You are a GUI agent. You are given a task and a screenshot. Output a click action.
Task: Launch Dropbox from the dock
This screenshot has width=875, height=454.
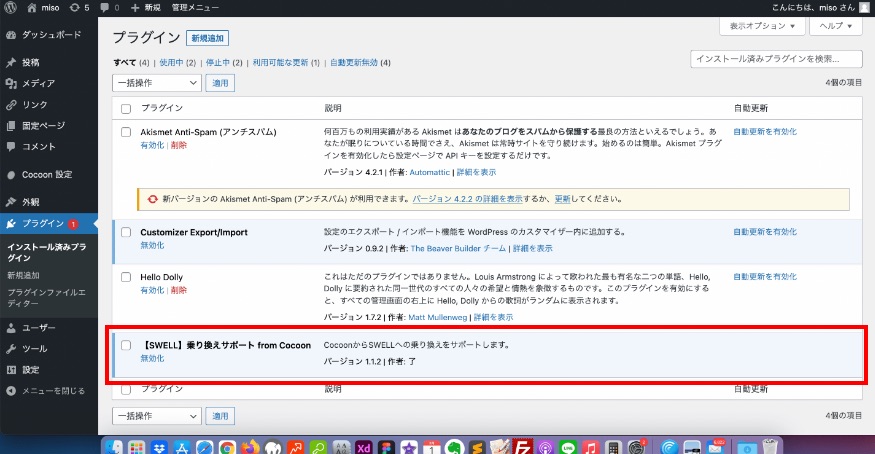coord(160,447)
